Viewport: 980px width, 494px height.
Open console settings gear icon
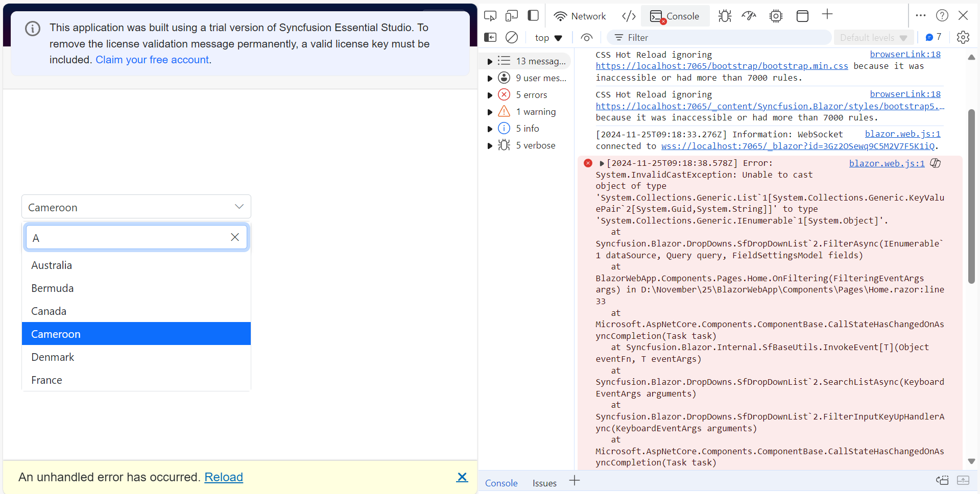coord(963,37)
